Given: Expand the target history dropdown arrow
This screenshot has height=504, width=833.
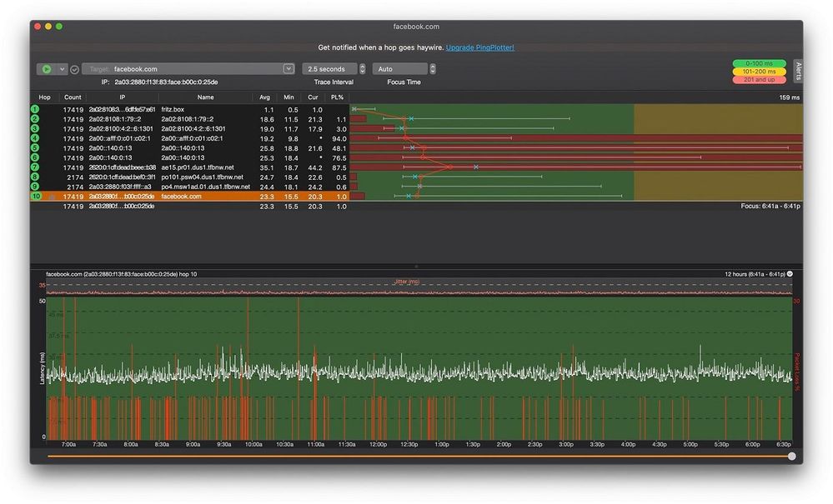Looking at the screenshot, I should coord(289,69).
